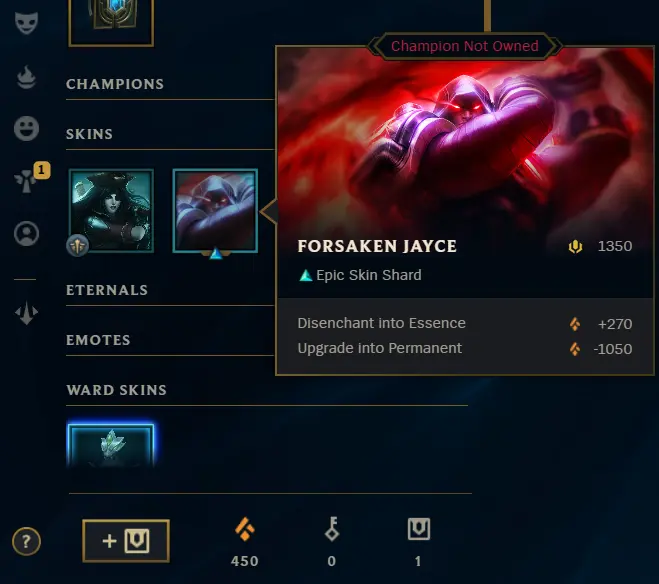Click the orange essence currency icon

pyautogui.click(x=245, y=529)
